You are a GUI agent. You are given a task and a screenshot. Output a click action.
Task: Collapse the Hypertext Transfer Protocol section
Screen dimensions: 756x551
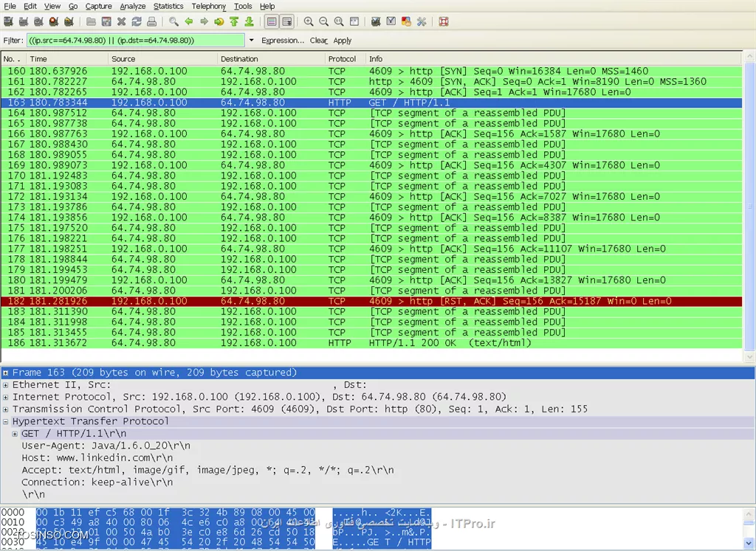(5, 421)
